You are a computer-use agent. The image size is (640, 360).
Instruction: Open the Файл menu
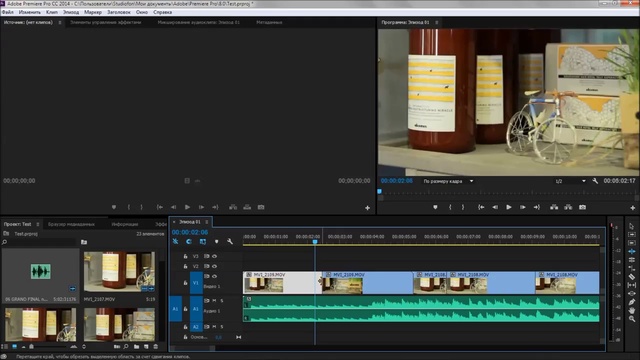8,12
